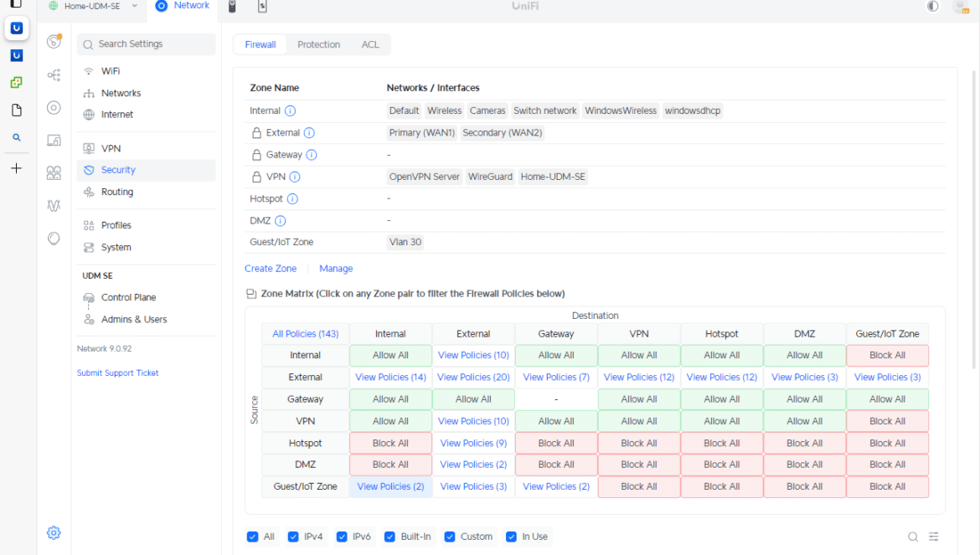
Task: Click the settings gear icon in the rail
Action: [54, 532]
